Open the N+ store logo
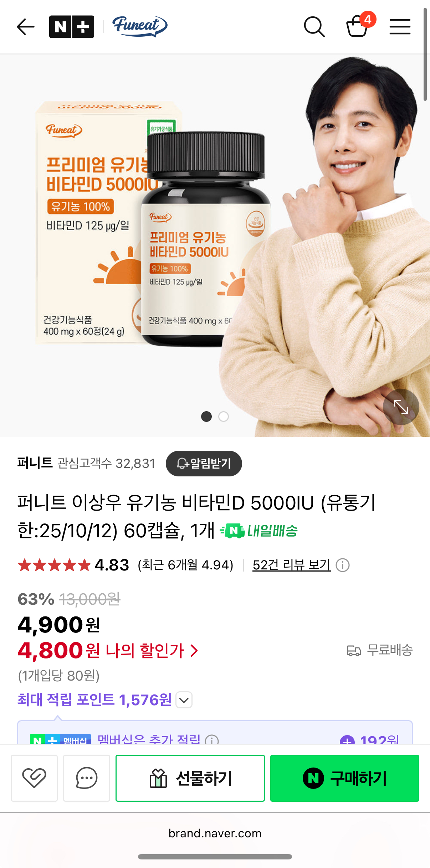This screenshot has width=430, height=868. (x=72, y=27)
